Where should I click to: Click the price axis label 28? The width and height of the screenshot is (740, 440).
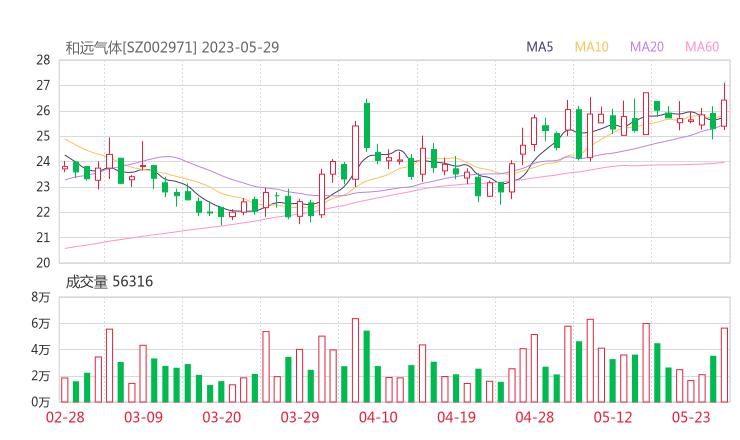click(43, 60)
